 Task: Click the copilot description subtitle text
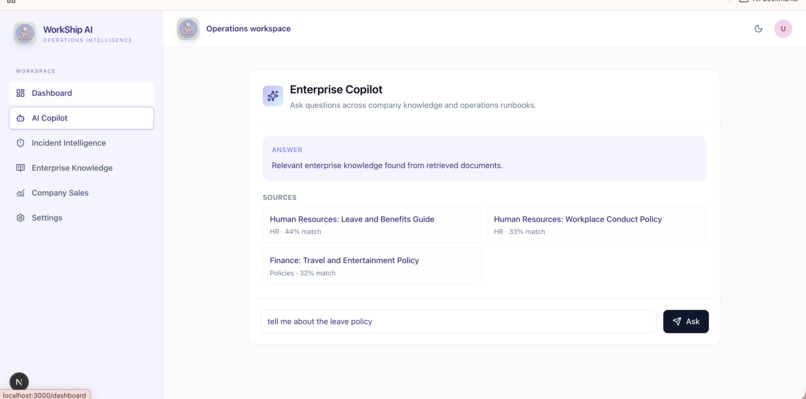coord(413,105)
